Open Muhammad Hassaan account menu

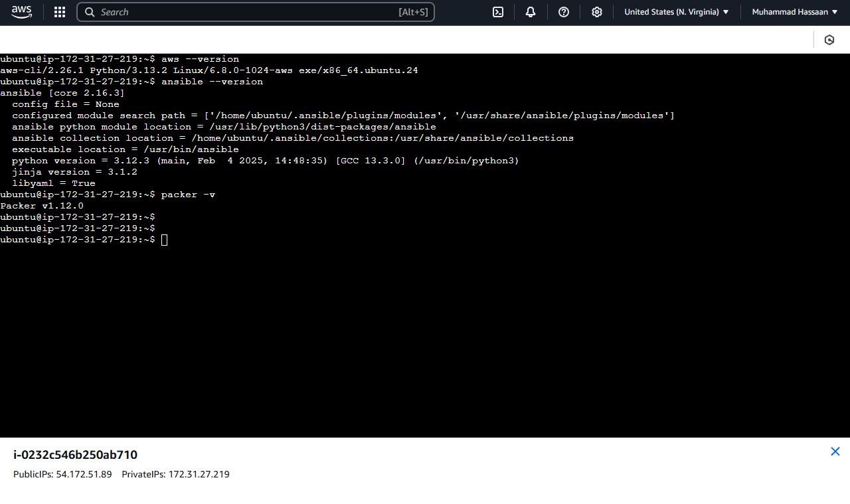coord(795,12)
